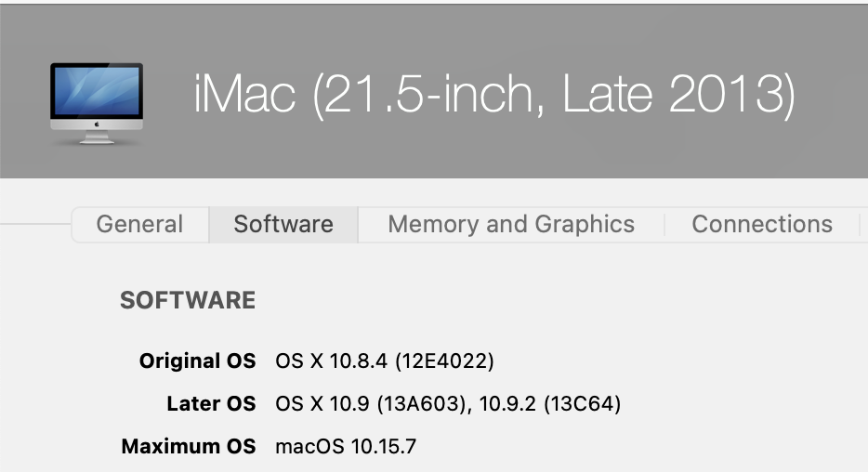Click the iMac (21.5-inch, Late 2013) title
This screenshot has width=868, height=472.
click(x=494, y=96)
